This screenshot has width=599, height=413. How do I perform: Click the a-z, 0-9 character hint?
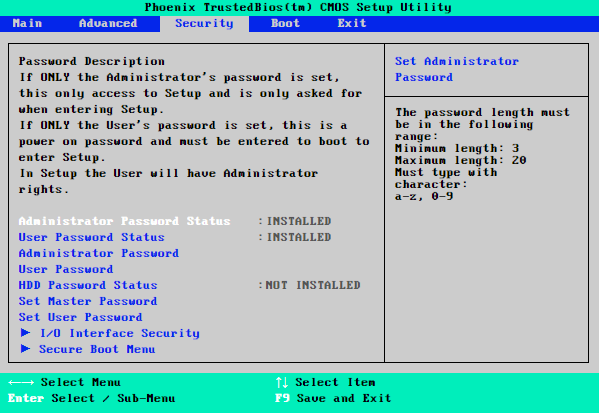pos(424,196)
